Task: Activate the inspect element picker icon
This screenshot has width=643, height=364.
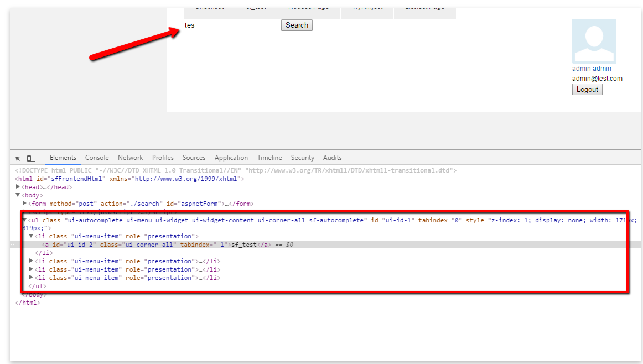Action: (x=16, y=157)
